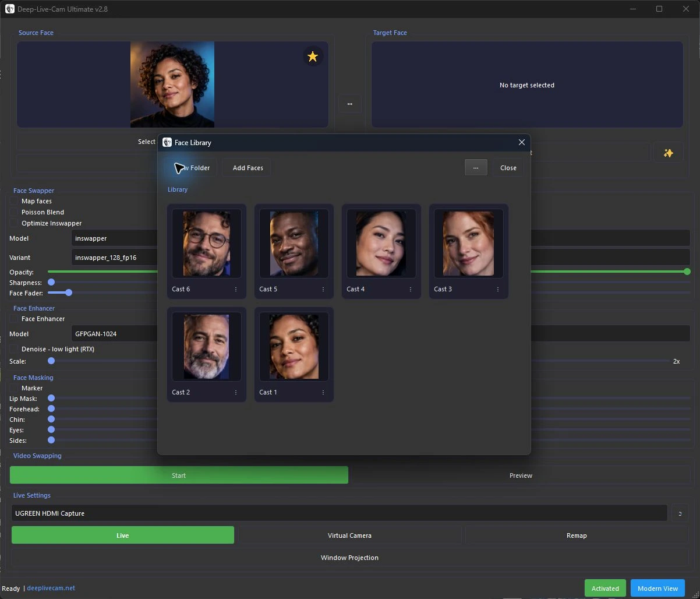
Task: Select the Cast 3 face thumbnail
Action: pos(469,244)
